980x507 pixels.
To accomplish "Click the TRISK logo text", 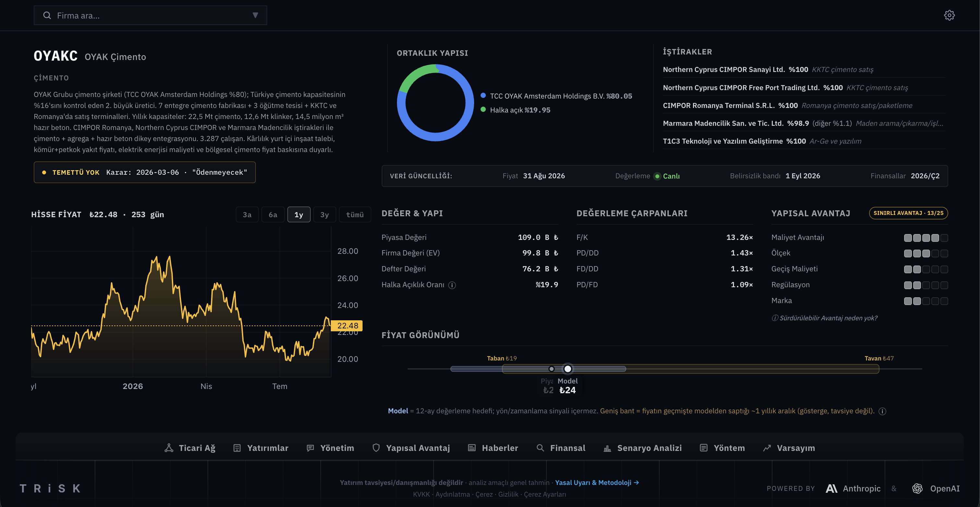I will 50,489.
